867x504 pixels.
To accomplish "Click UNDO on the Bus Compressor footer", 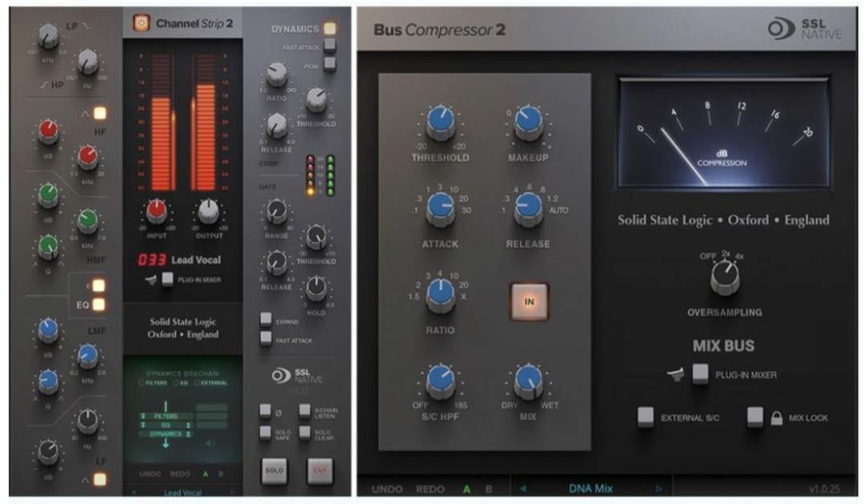I will (x=388, y=488).
